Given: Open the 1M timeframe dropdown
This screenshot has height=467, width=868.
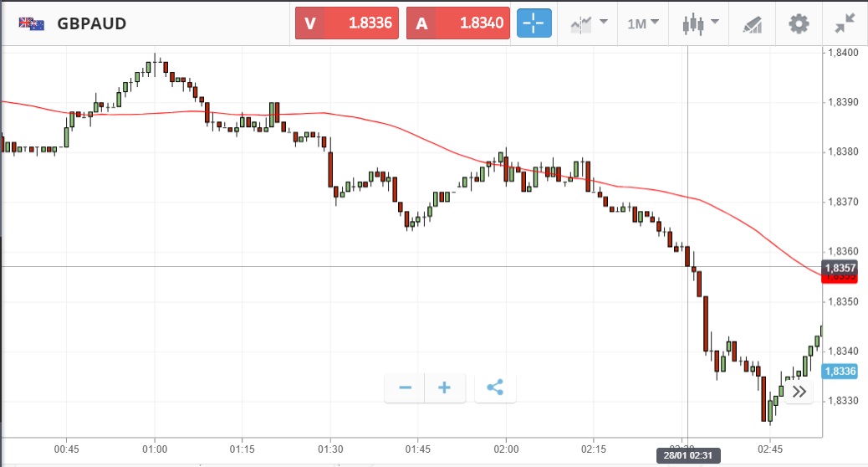Looking at the screenshot, I should (643, 23).
